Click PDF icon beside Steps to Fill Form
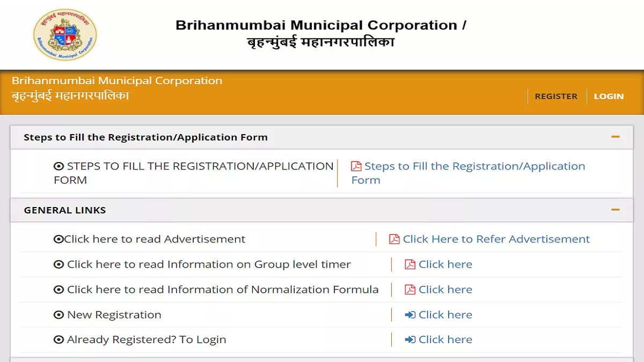Viewport: 644px width, 362px height. (356, 166)
